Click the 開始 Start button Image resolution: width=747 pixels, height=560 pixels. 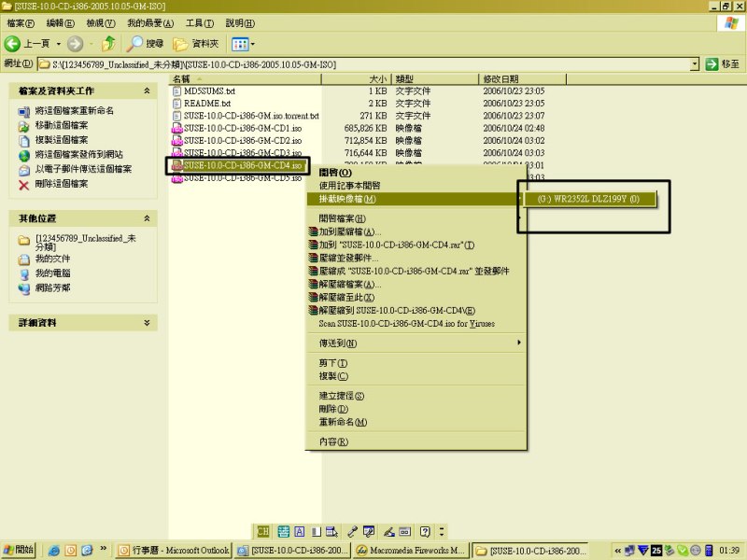pos(19,550)
